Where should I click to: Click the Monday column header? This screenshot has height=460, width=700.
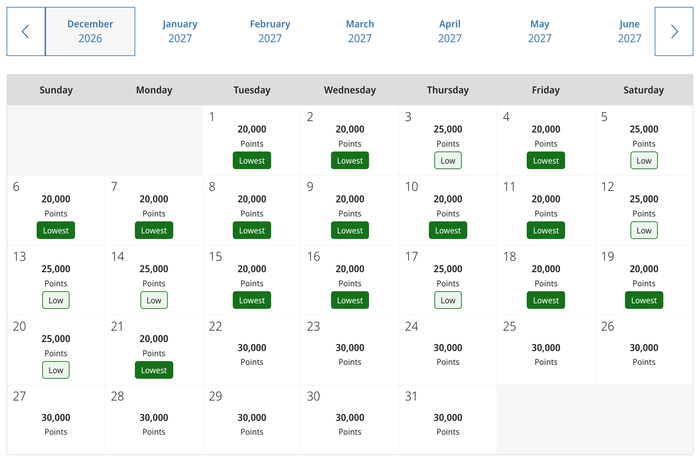coord(154,90)
